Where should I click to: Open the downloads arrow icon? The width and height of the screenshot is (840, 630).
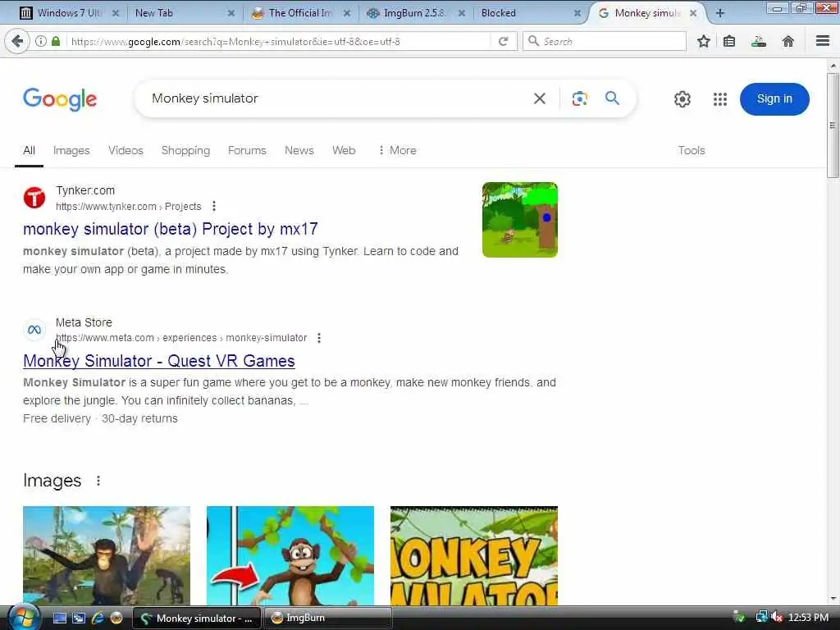(759, 41)
